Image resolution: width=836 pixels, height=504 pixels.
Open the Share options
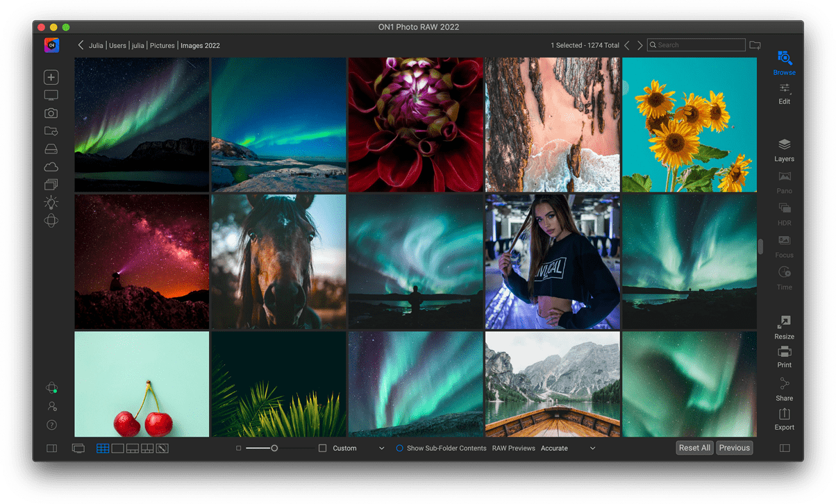click(784, 389)
